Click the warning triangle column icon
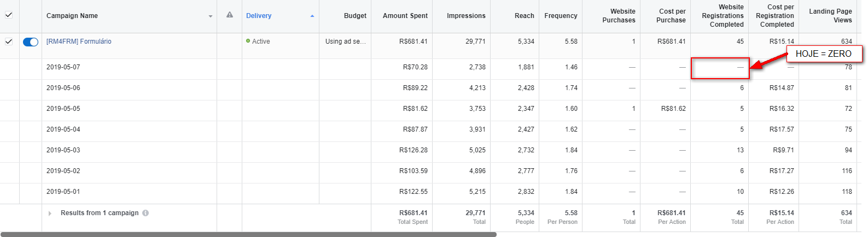This screenshot has height=237, width=868. [230, 15]
